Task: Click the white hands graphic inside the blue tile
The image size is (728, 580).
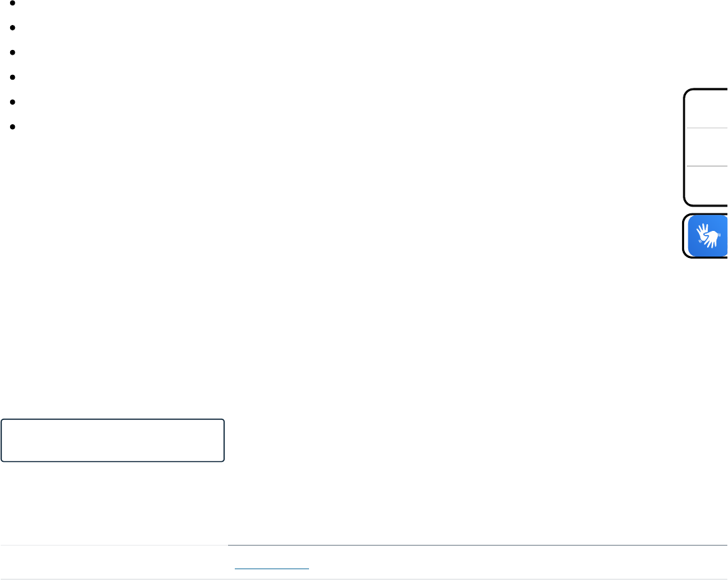Action: (x=708, y=236)
